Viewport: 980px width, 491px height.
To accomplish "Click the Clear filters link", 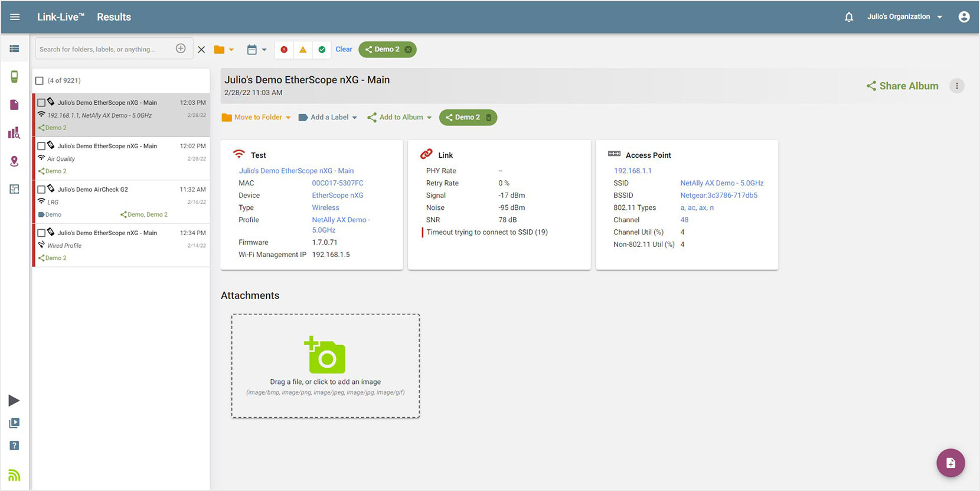I will coord(344,50).
